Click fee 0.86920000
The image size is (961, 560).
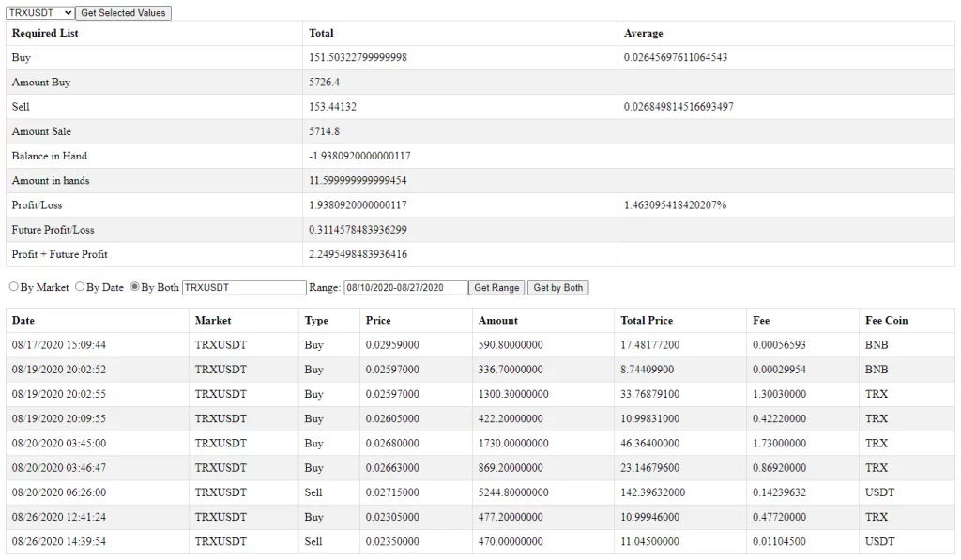click(x=779, y=467)
